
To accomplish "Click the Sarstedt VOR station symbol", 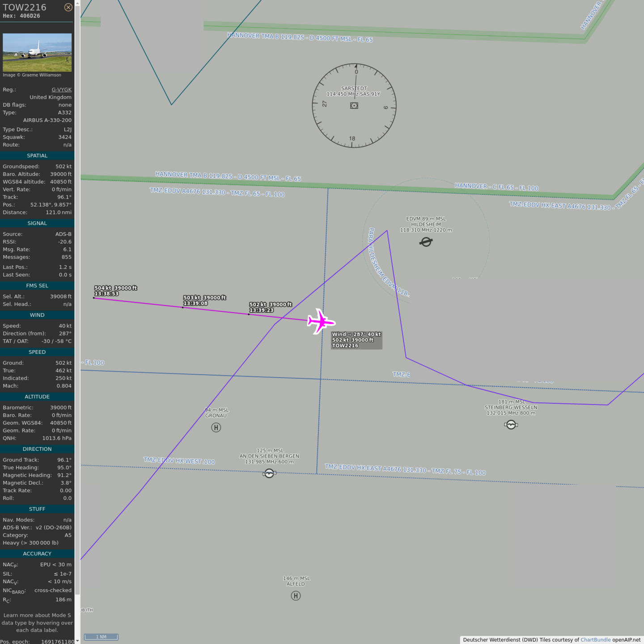I will click(354, 106).
